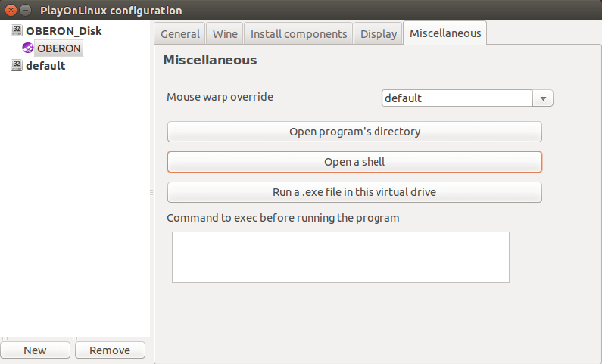The width and height of the screenshot is (602, 364).
Task: Select the default drive label
Action: pos(45,66)
